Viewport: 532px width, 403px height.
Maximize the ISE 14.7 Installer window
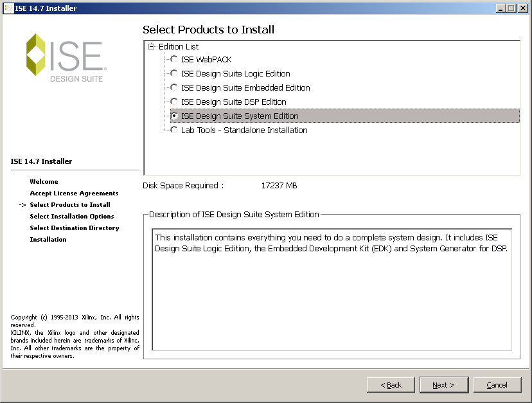(511, 8)
